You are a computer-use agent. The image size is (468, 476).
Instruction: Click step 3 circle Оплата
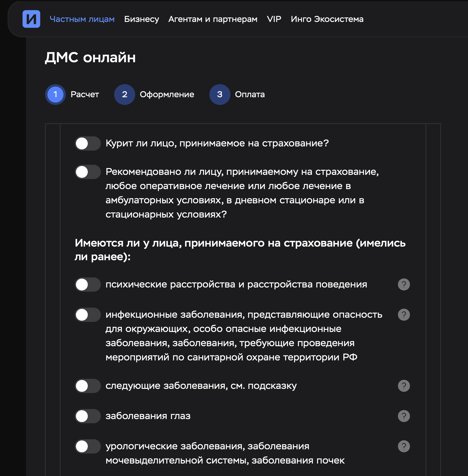[220, 95]
